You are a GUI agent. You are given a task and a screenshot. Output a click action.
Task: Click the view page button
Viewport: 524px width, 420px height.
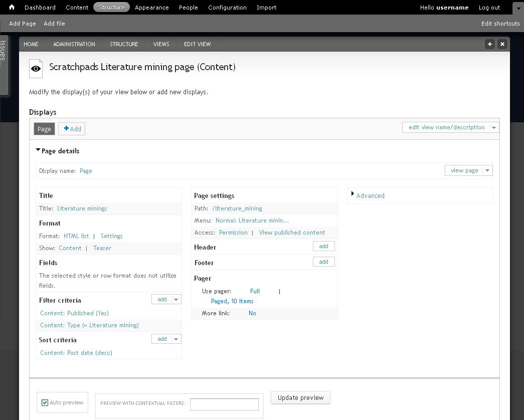464,170
